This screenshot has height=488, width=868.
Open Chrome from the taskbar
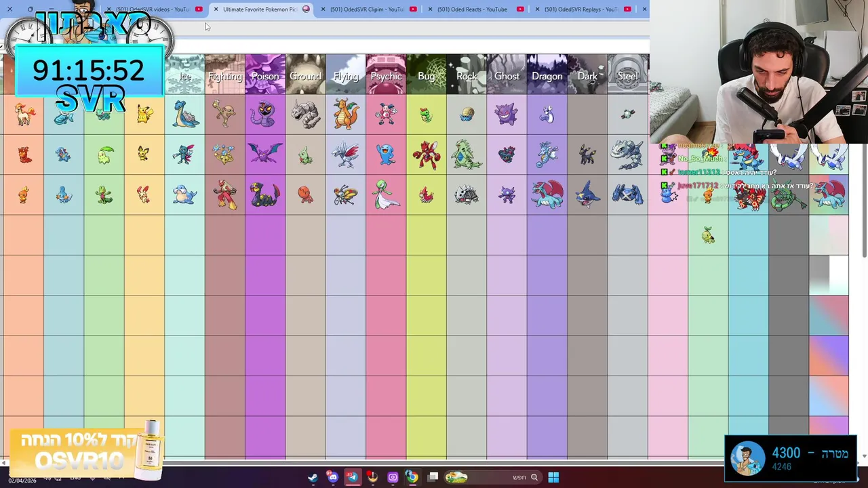point(412,477)
